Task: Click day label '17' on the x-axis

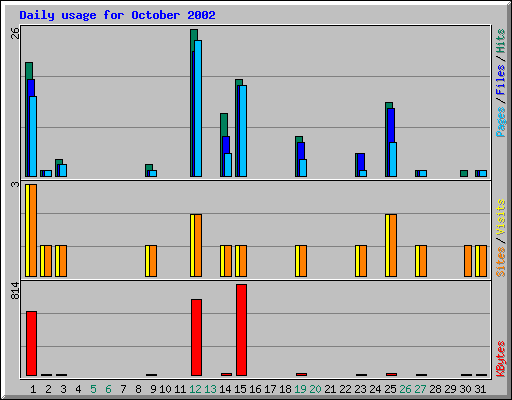Action: point(270,389)
